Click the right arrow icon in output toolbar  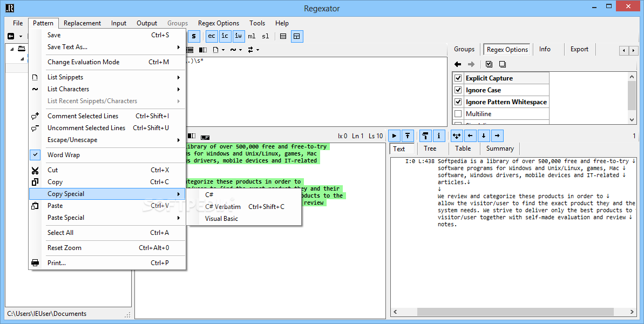(x=497, y=136)
